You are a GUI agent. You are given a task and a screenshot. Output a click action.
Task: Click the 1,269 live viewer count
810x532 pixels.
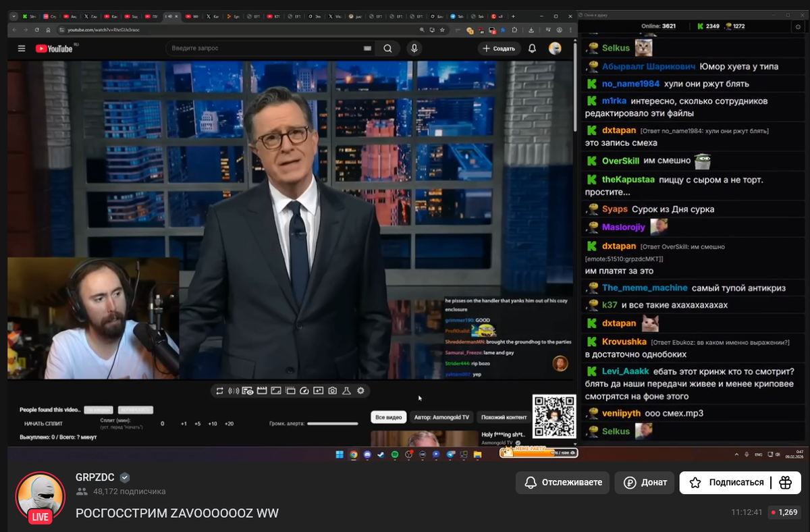pyautogui.click(x=783, y=512)
